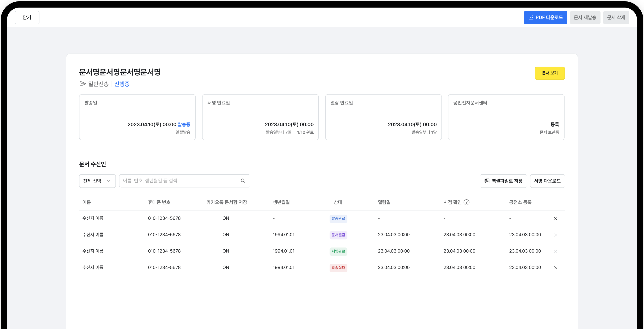Click the magnifier search icon
Screen dimensions: 644x329
tap(243, 181)
